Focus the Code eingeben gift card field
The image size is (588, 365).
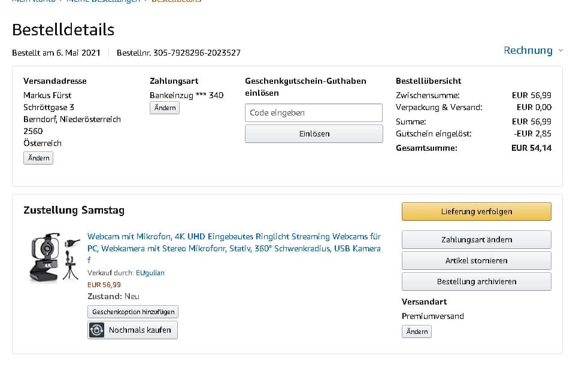coord(313,112)
